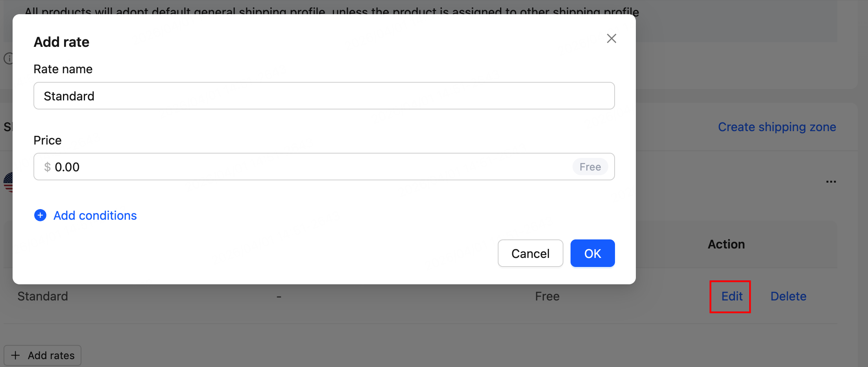Image resolution: width=868 pixels, height=367 pixels.
Task: Focus the Rate name text field
Action: pos(323,96)
